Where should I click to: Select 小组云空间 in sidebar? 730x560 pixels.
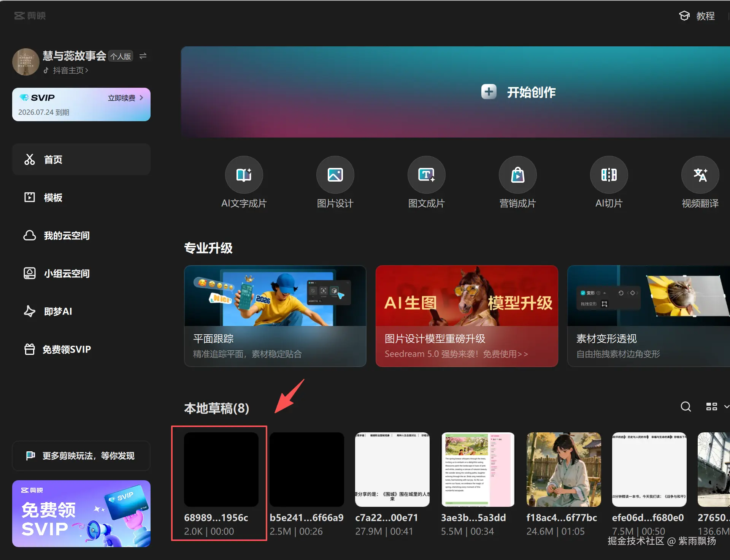coord(67,274)
